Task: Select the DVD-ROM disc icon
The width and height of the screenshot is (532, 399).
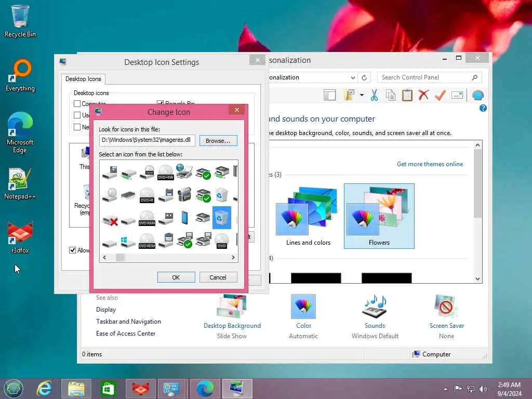Action: click(x=147, y=241)
